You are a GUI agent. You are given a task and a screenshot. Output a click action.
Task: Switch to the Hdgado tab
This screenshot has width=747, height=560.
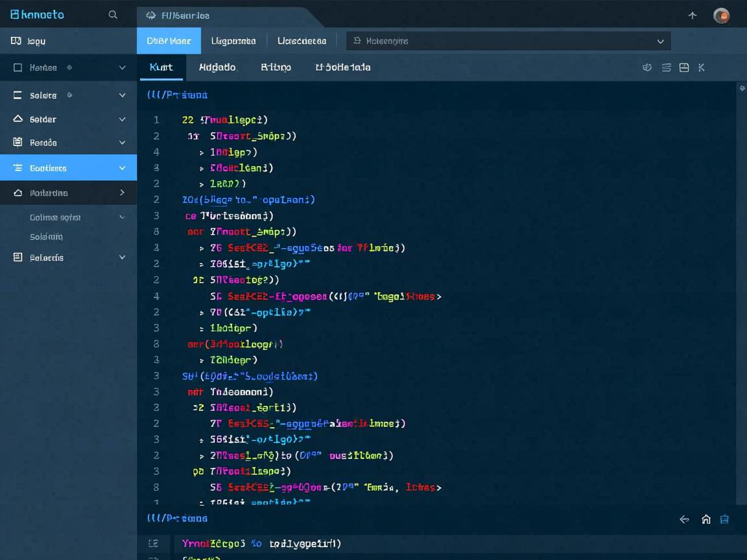click(217, 67)
